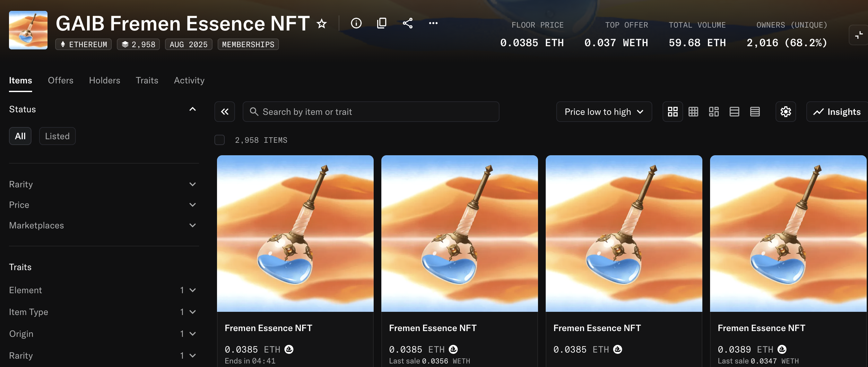Switch to the Traits tab
The width and height of the screenshot is (868, 367).
point(147,81)
